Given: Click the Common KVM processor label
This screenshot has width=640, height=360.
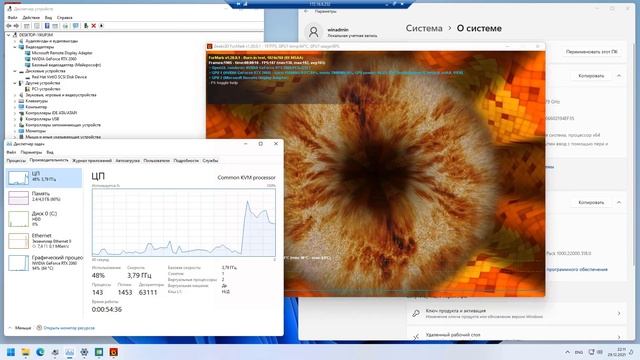Looking at the screenshot, I should (246, 178).
